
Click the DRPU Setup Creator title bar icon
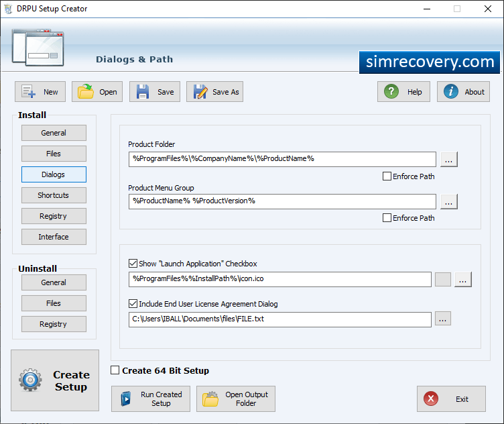point(8,9)
